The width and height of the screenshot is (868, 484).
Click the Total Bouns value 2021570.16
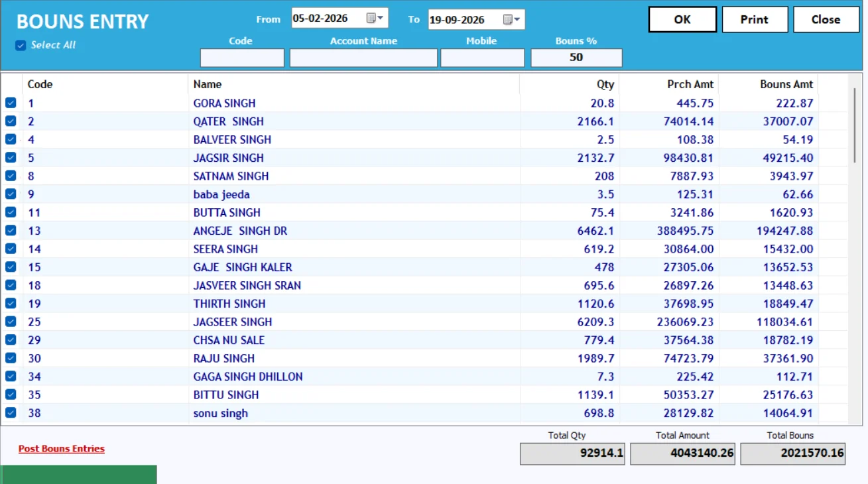(793, 454)
